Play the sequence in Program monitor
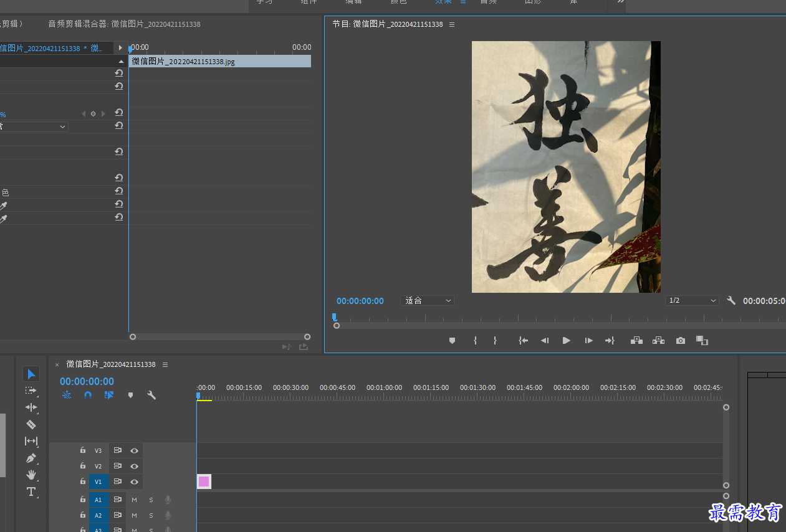Image resolution: width=786 pixels, height=532 pixels. tap(567, 341)
